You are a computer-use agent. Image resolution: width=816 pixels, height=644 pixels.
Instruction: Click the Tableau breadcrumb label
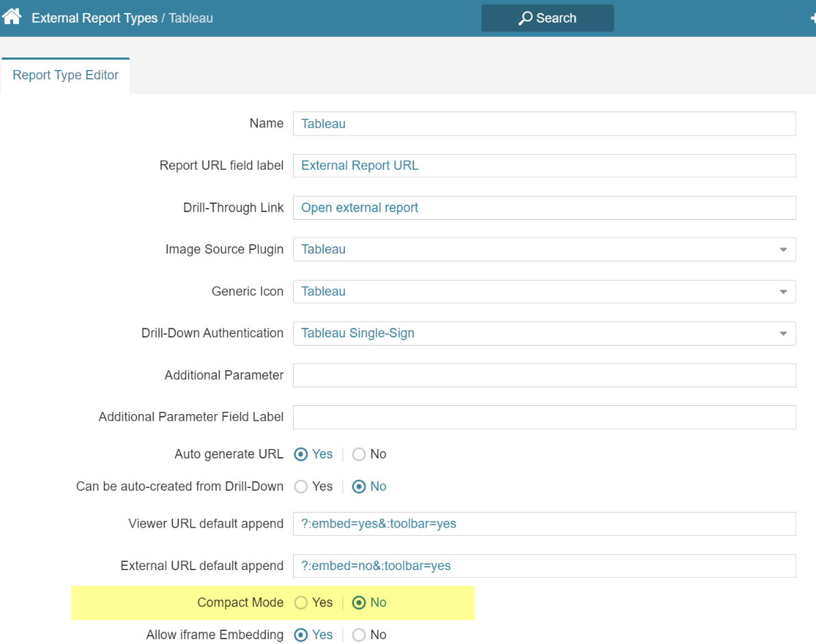(190, 18)
